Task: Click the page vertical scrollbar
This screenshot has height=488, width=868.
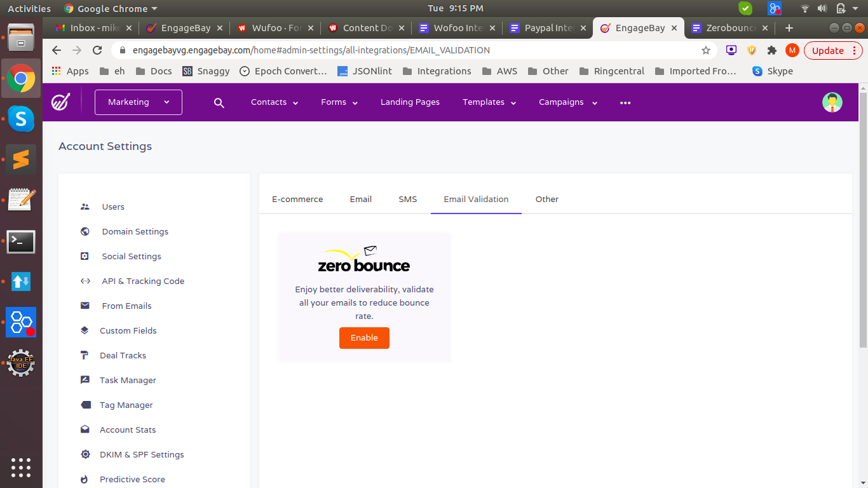Action: tap(863, 219)
